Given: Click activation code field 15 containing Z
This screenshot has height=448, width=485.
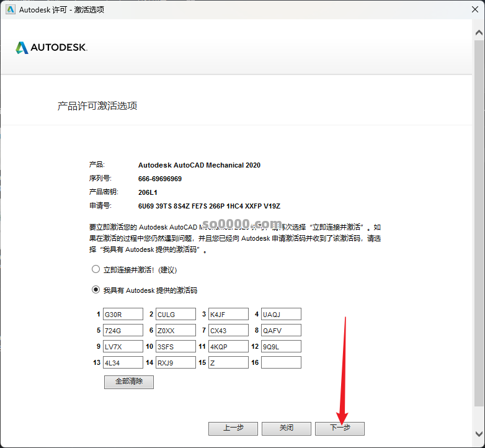Looking at the screenshot, I should (x=228, y=362).
